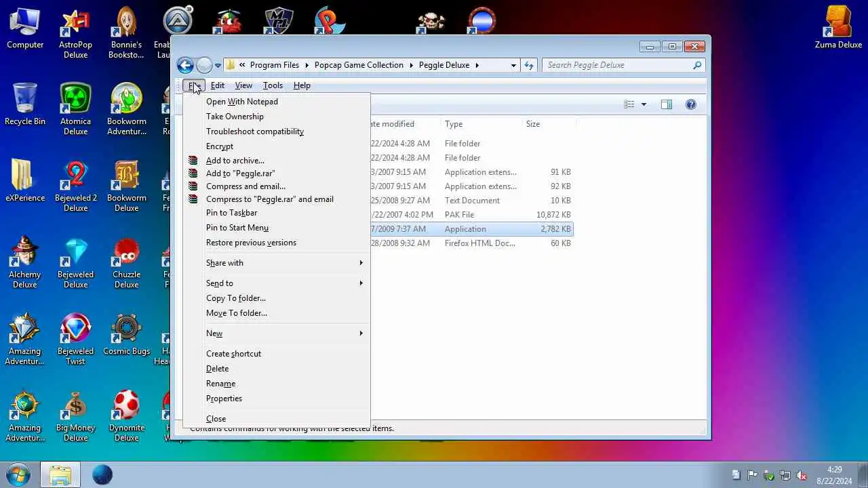
Task: Click WinRAR icon beside Add to archive
Action: (193, 161)
